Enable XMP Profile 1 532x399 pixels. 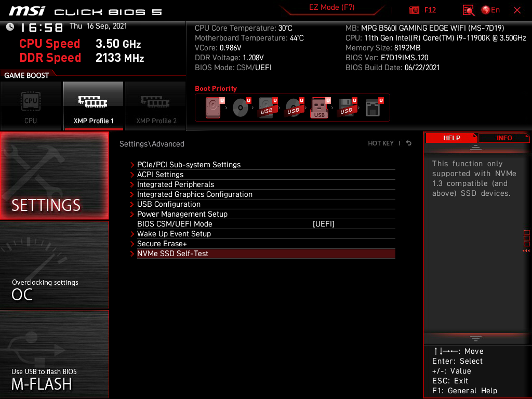[94, 106]
